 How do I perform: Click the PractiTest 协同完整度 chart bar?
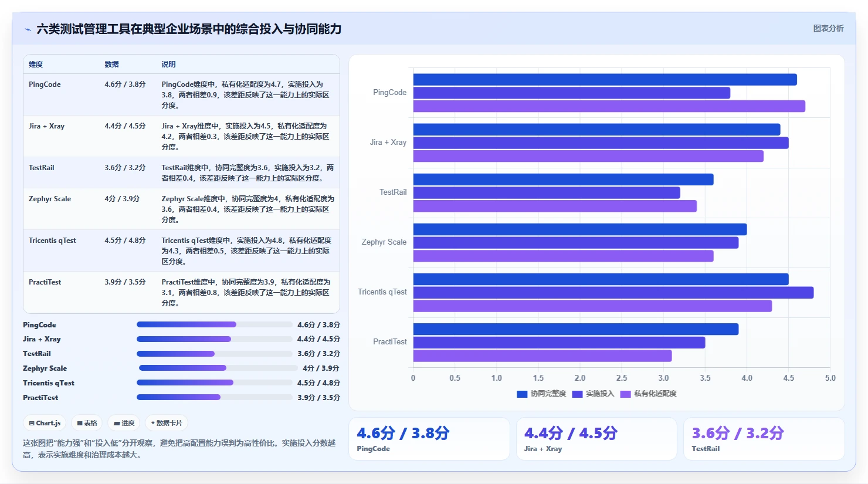pos(576,329)
